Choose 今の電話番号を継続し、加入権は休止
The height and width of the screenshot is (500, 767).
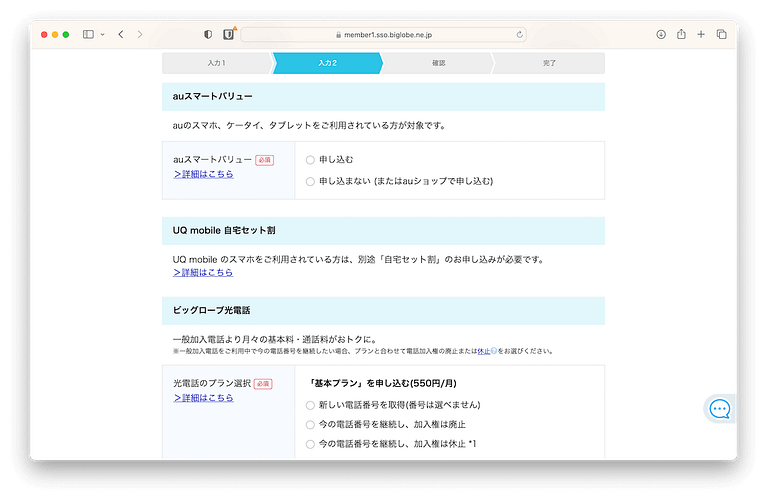coord(310,444)
